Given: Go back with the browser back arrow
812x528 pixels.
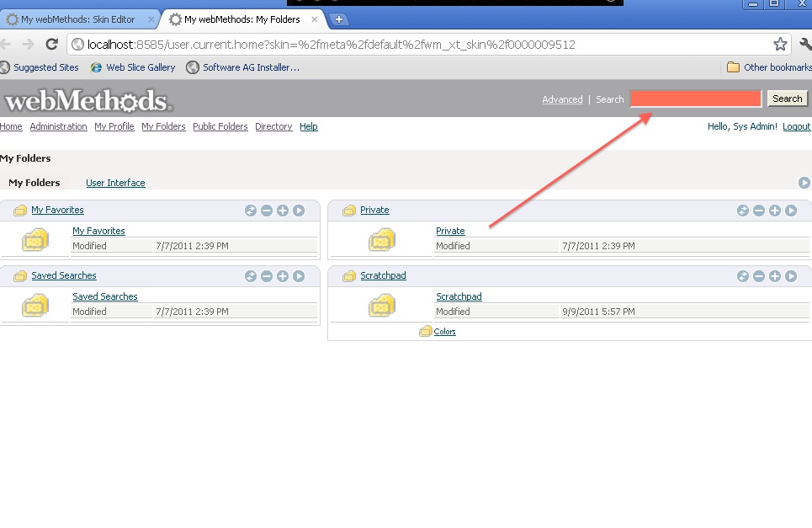Looking at the screenshot, I should coord(6,45).
